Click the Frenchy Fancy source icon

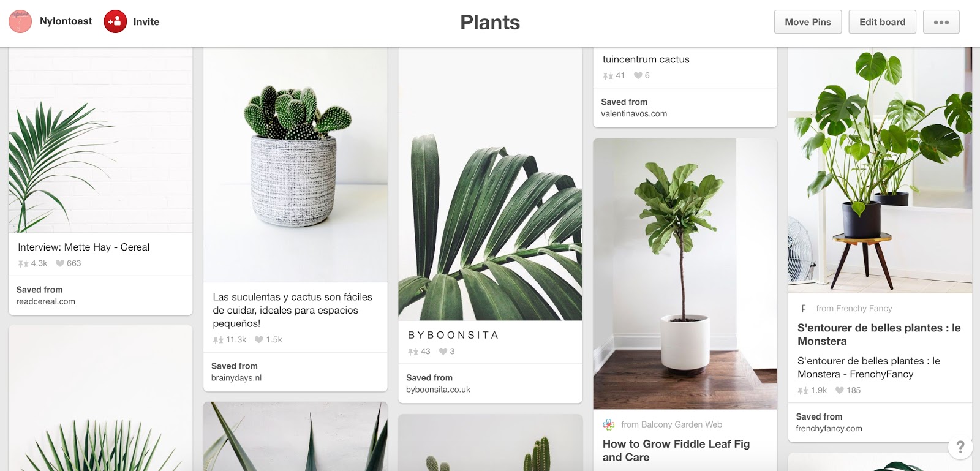[x=803, y=309]
